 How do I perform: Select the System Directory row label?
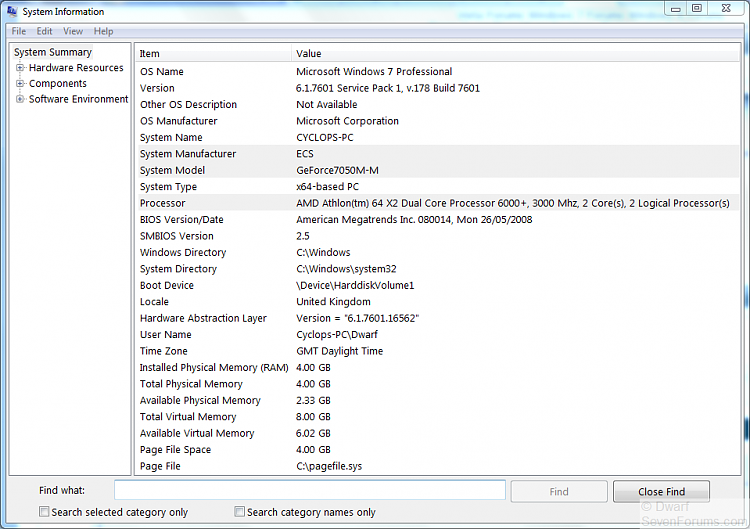178,269
